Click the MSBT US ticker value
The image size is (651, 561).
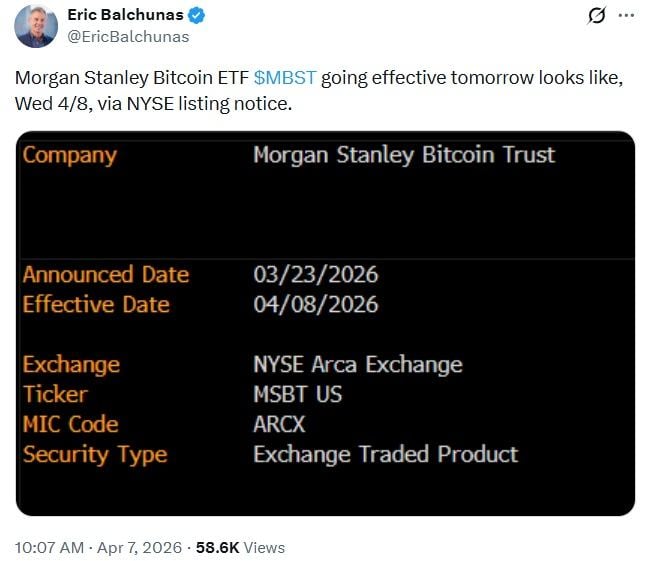[297, 394]
